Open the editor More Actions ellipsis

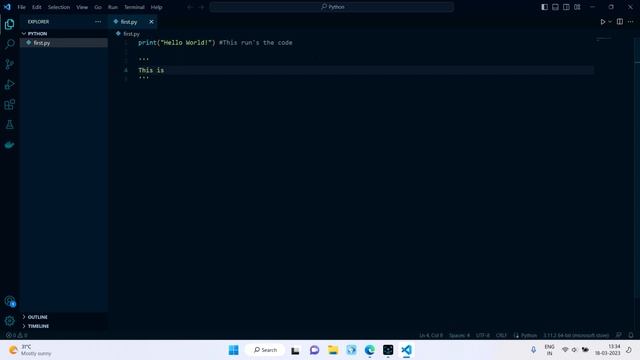[631, 22]
